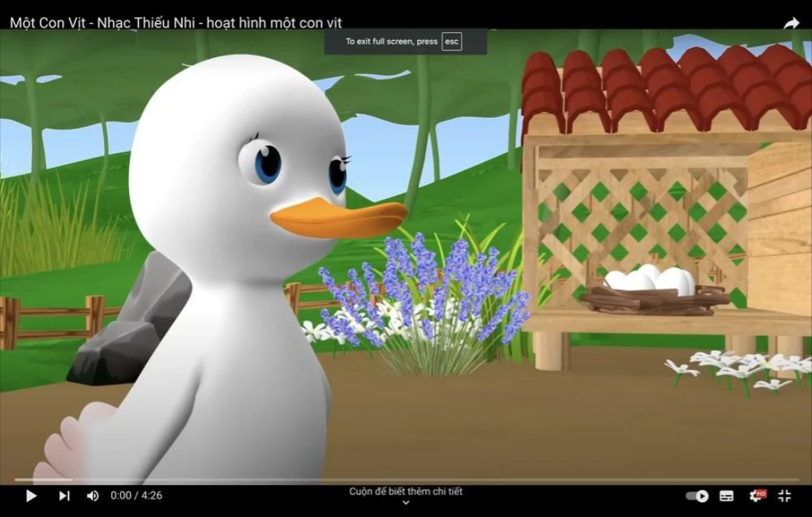Click the 0:00 / 4:26 time display
The width and height of the screenshot is (812, 517).
click(137, 495)
